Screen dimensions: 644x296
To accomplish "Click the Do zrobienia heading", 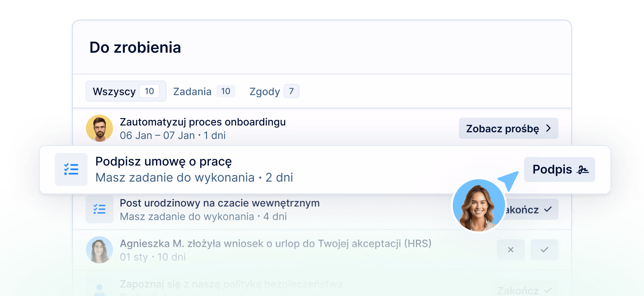I will [135, 48].
